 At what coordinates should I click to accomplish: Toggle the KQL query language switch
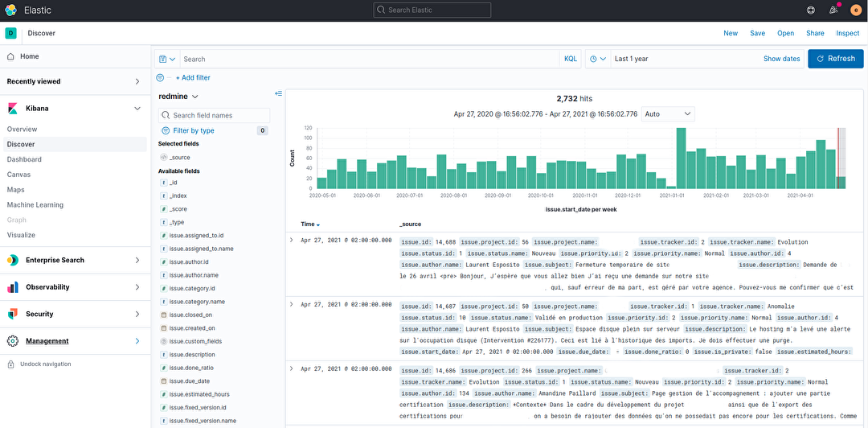pos(570,59)
